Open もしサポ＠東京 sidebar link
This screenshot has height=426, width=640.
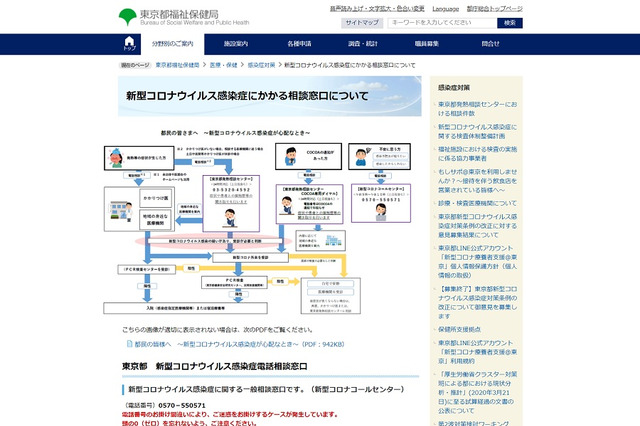click(478, 181)
